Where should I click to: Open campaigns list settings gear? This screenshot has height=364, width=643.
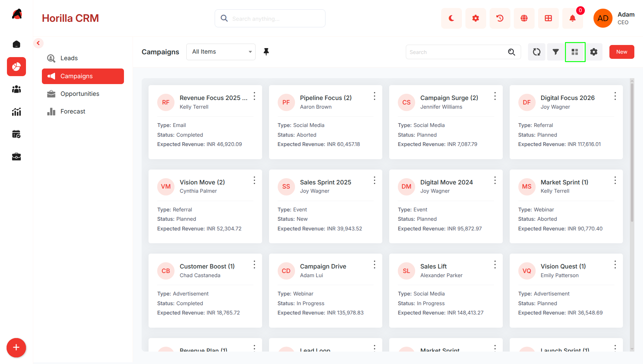(x=594, y=52)
